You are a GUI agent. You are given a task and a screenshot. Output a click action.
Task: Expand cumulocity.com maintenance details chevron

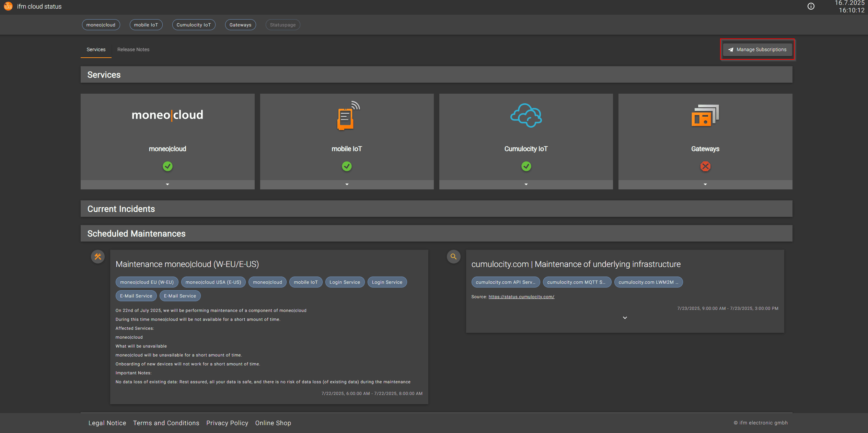point(625,318)
